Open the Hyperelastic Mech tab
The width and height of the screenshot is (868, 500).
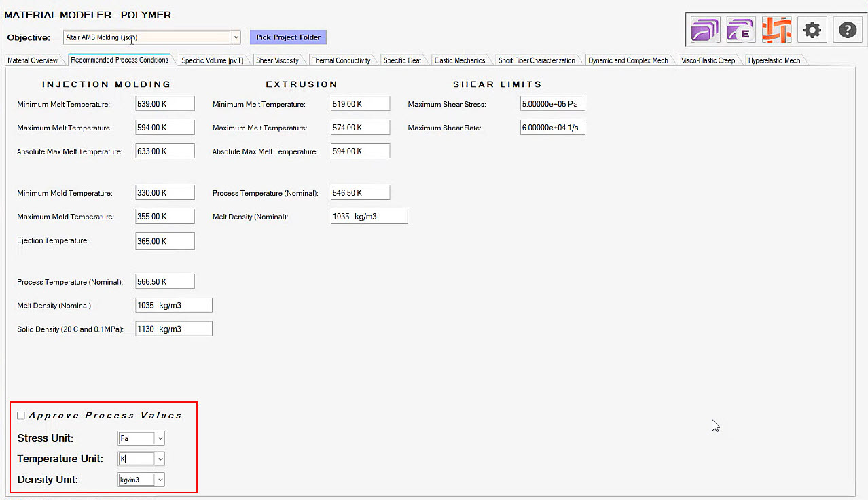pyautogui.click(x=773, y=60)
